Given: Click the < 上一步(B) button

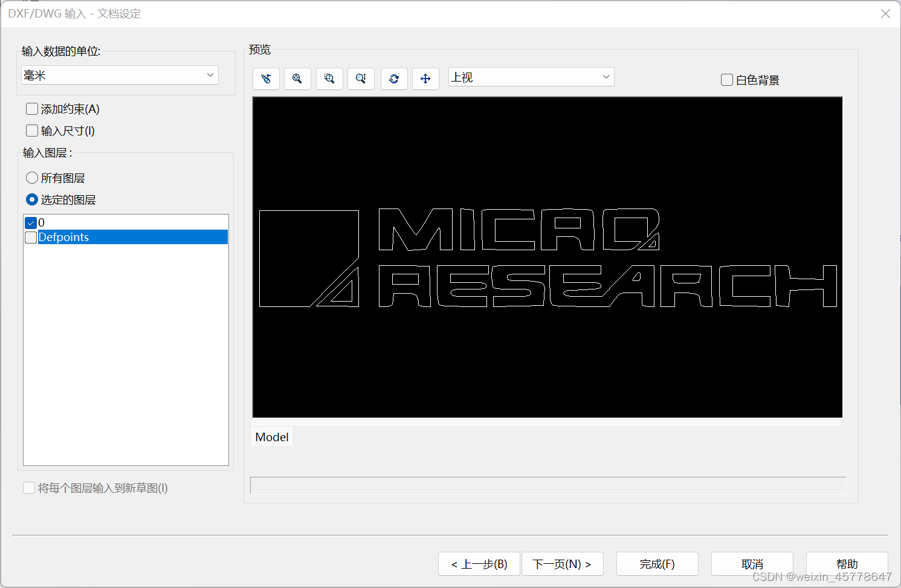Looking at the screenshot, I should coord(479,564).
